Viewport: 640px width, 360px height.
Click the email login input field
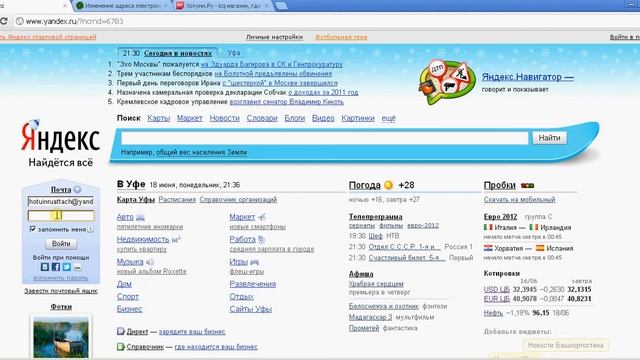click(61, 202)
